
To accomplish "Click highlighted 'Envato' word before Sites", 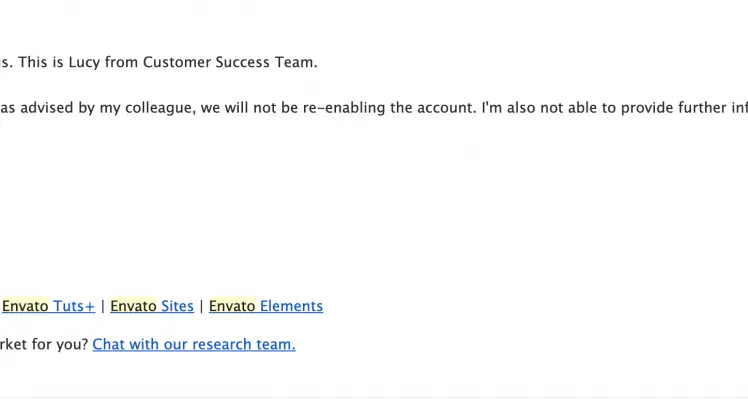I will [x=134, y=306].
